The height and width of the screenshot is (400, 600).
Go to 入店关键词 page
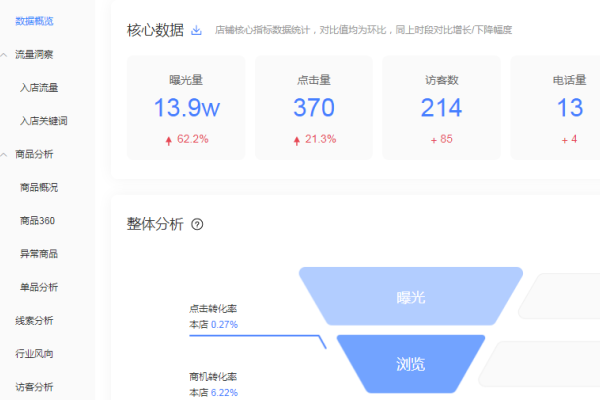click(x=44, y=121)
